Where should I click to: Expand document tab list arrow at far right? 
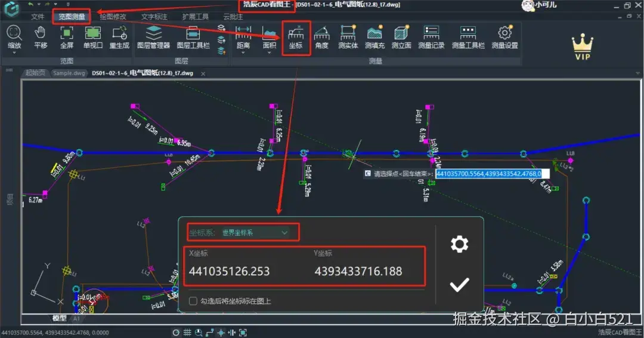[x=638, y=73]
